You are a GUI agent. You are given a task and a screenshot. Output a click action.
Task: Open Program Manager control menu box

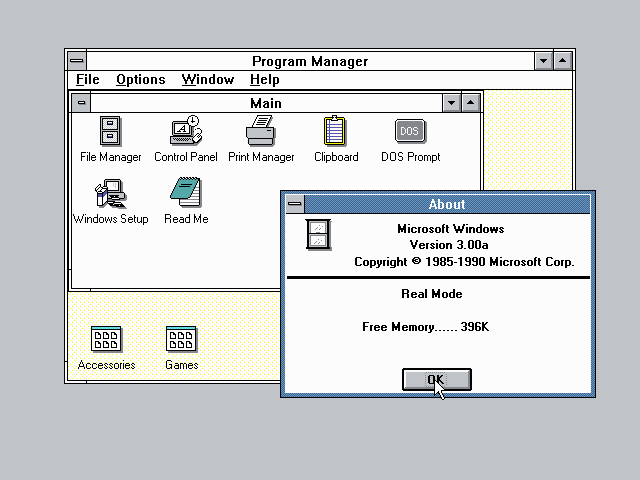tap(77, 61)
